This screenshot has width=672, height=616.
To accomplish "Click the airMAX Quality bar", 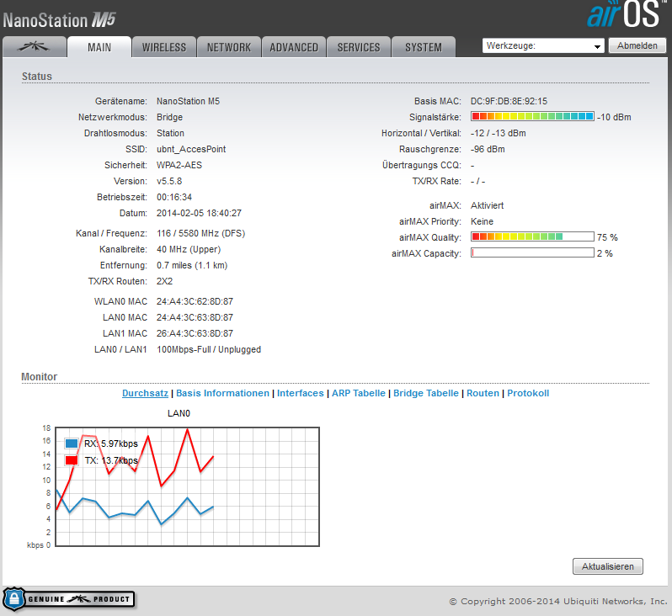I will [532, 236].
